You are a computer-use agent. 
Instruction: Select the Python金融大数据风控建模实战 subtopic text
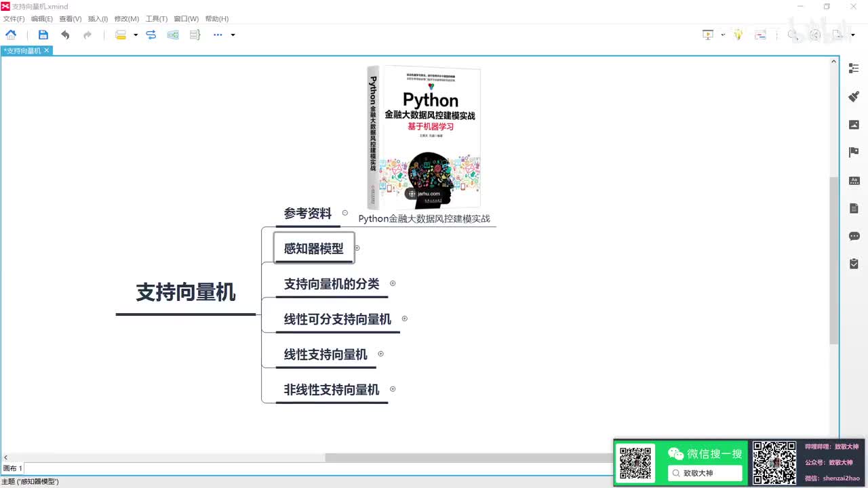pos(425,218)
